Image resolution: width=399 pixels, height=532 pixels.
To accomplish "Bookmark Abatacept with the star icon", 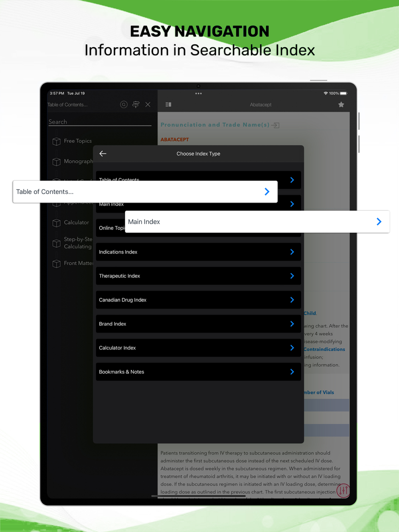I will [341, 104].
